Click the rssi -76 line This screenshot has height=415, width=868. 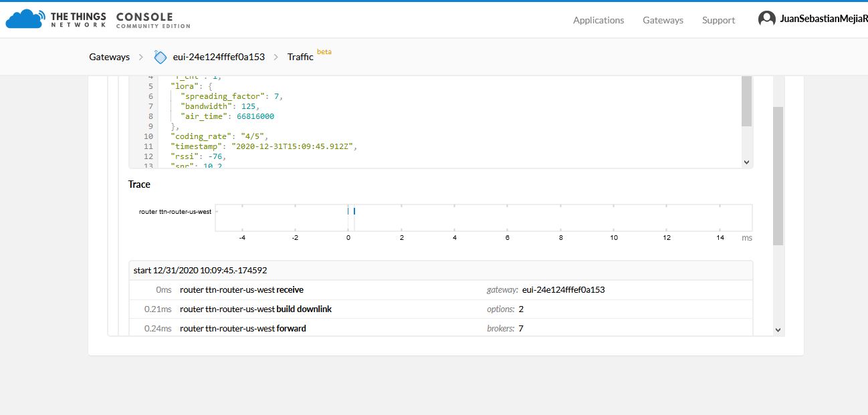[x=199, y=156]
